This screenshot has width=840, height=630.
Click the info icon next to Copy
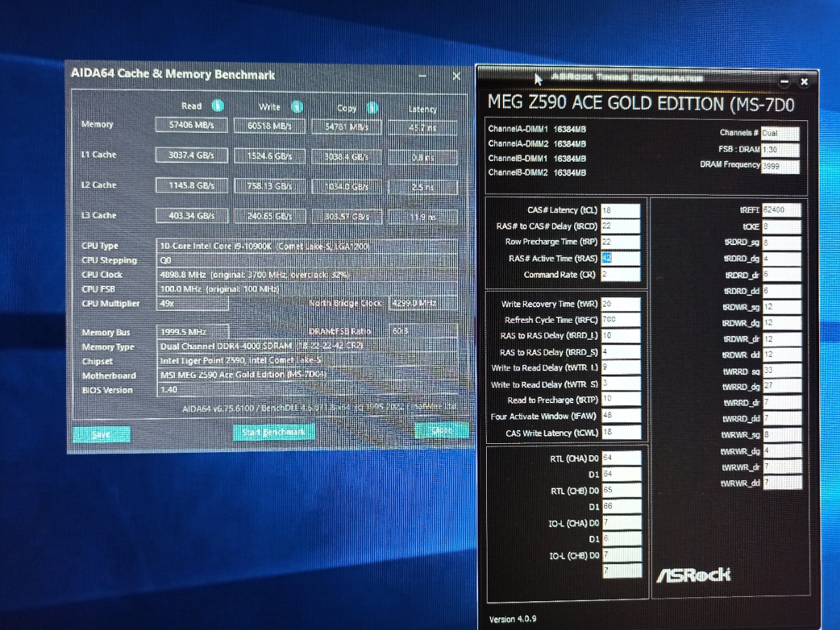(x=372, y=108)
